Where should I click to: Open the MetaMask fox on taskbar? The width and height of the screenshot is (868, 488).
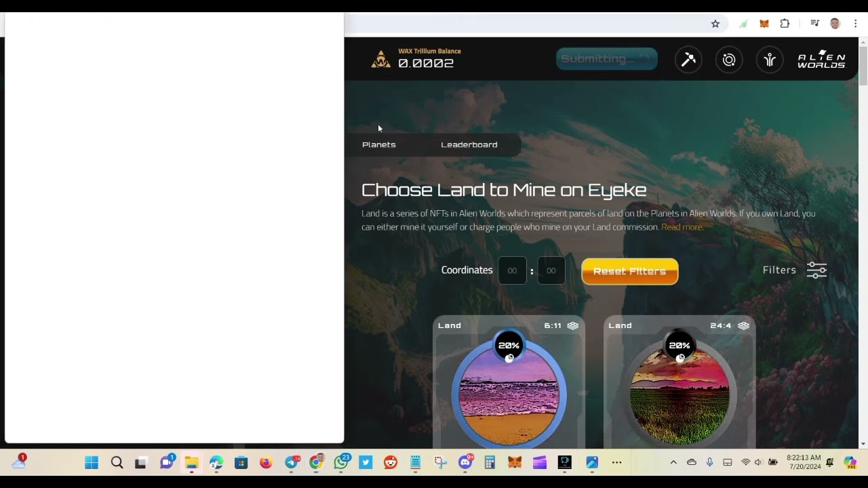coord(515,463)
